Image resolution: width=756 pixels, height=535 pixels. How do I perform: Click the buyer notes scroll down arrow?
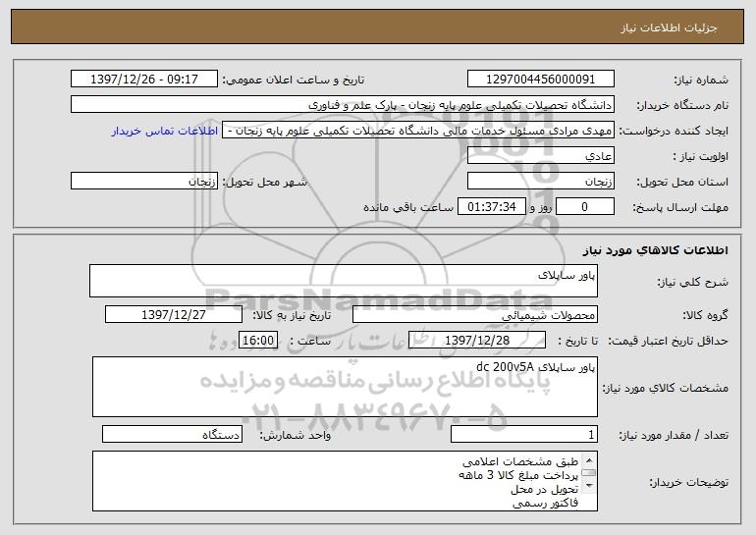589,486
